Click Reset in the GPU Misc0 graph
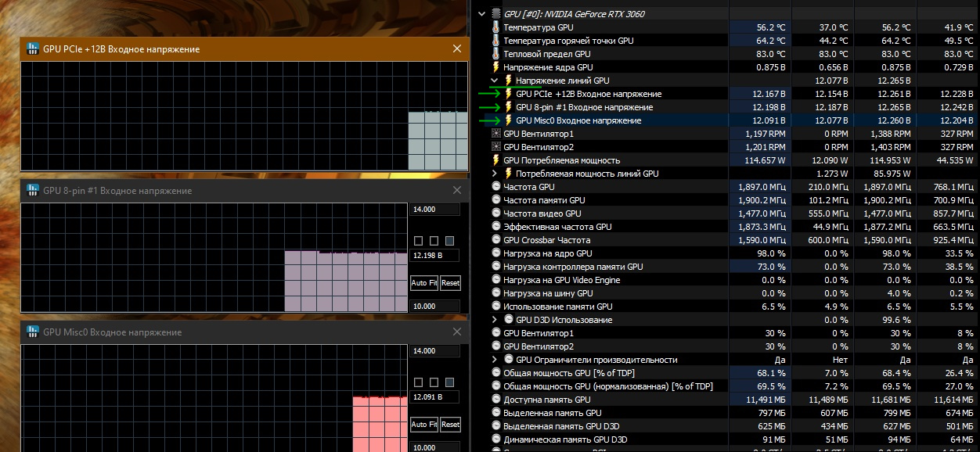Screen dimensions: 980x452 pyautogui.click(x=450, y=425)
